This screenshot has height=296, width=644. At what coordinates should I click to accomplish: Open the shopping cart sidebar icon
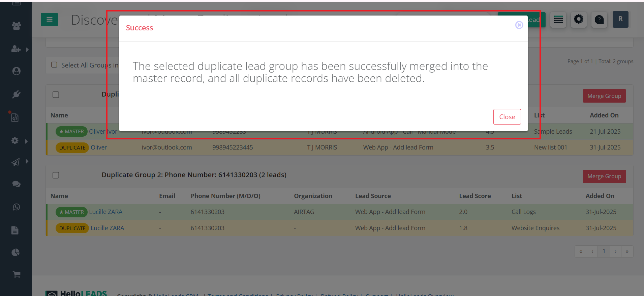pos(16,274)
